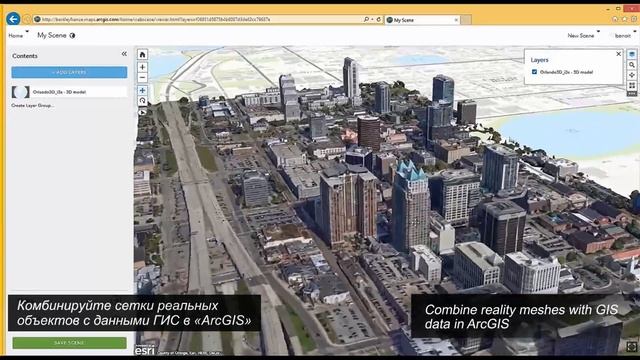Toggle the Layers tool icon
The width and height of the screenshot is (640, 360).
point(632,54)
